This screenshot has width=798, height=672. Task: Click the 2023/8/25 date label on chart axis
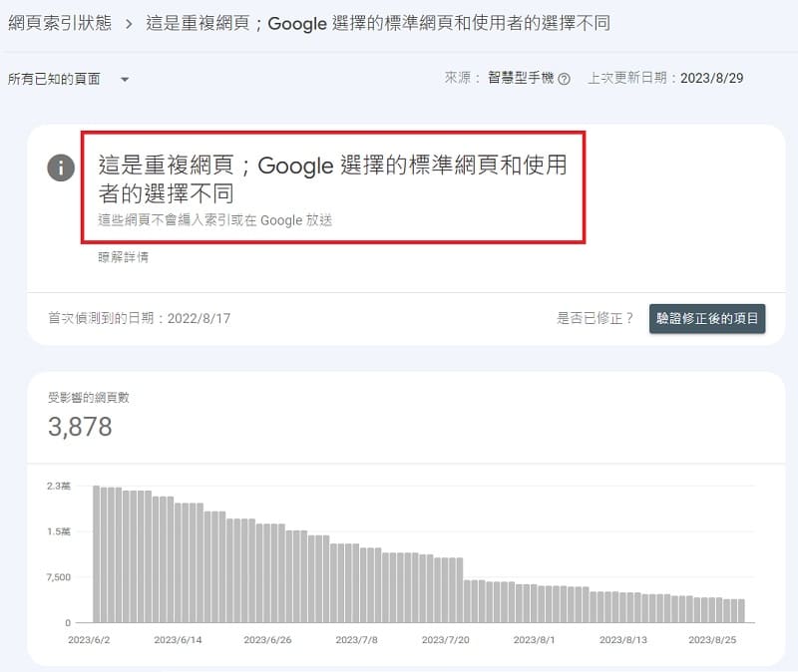pyautogui.click(x=712, y=639)
